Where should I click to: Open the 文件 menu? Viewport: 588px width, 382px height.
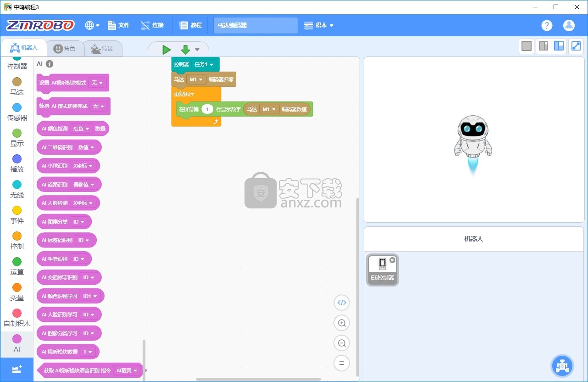coord(119,25)
